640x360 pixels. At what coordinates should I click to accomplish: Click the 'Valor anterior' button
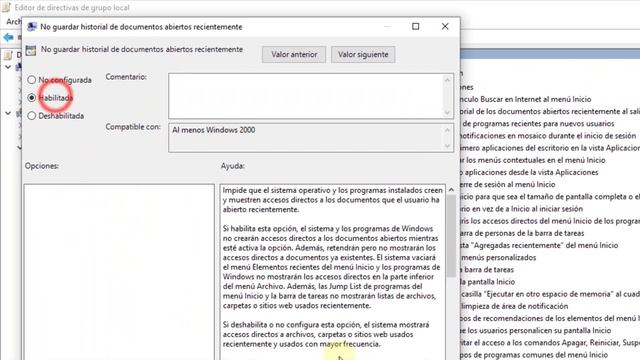click(294, 54)
